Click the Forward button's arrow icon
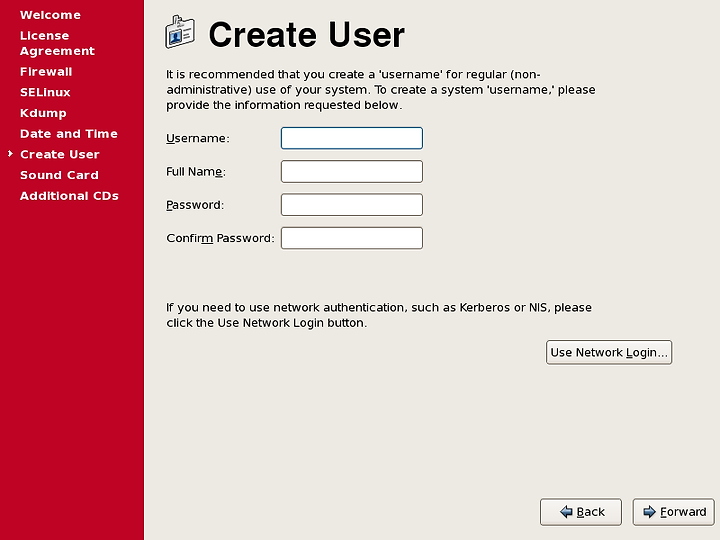 pyautogui.click(x=649, y=512)
